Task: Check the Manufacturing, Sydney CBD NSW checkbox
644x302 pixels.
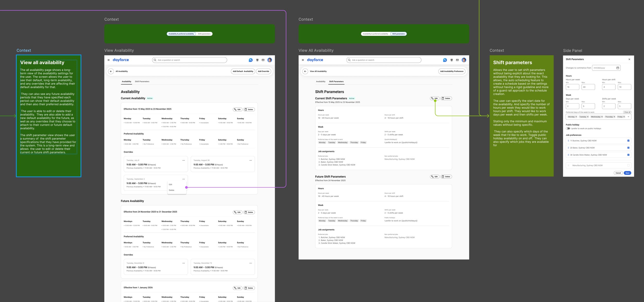Action: (628, 166)
